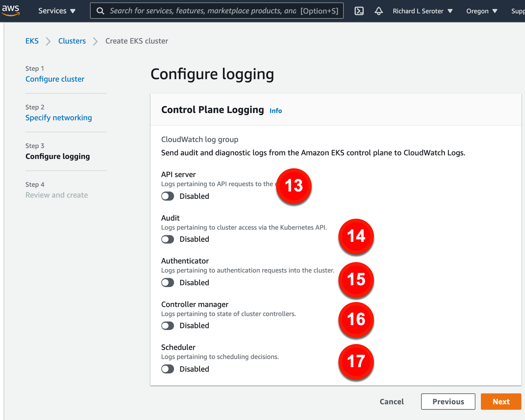Open the Oregon region selector
The image size is (525, 420).
pyautogui.click(x=482, y=11)
